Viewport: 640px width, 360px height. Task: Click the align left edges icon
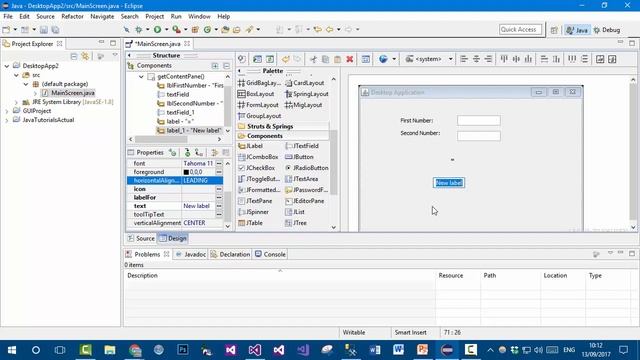click(464, 59)
